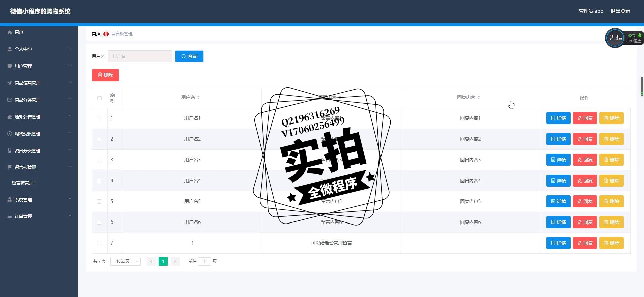Viewport: 644px width, 297px height.
Task: Click the vertical scrollbar thumb at right edge
Action: (642, 86)
